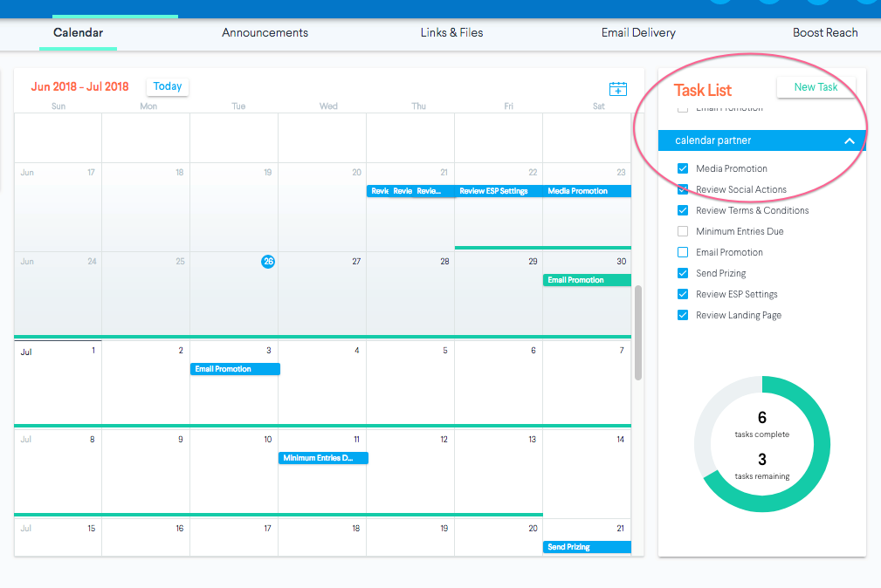Open the green Email Promotion event on the 30th
Screen dimensions: 881x588
tap(587, 280)
